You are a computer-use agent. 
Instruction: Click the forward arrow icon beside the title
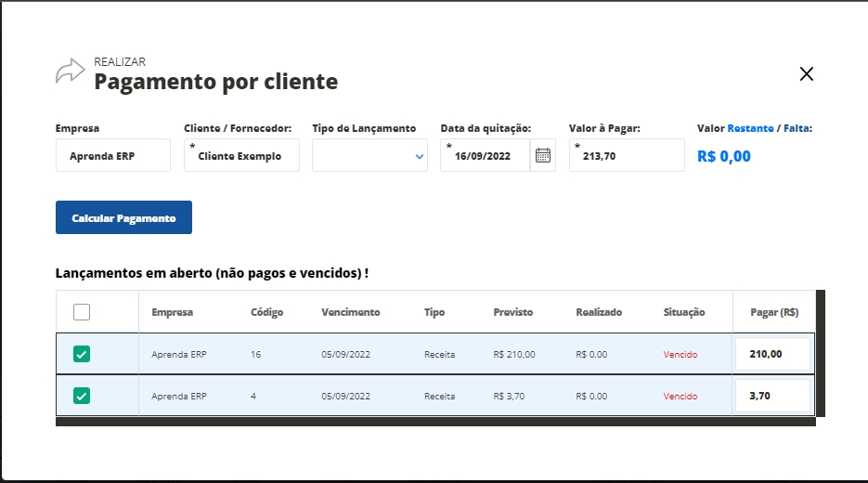(70, 72)
